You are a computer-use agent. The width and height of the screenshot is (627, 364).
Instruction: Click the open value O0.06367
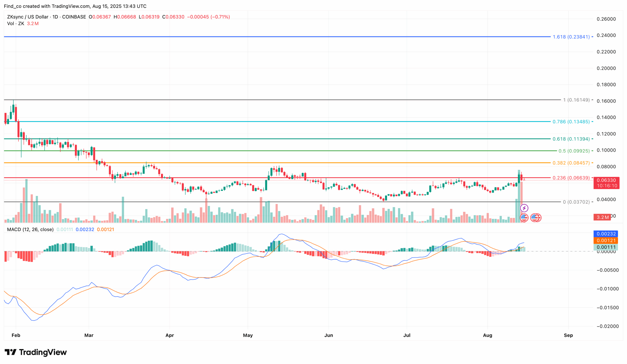click(100, 17)
